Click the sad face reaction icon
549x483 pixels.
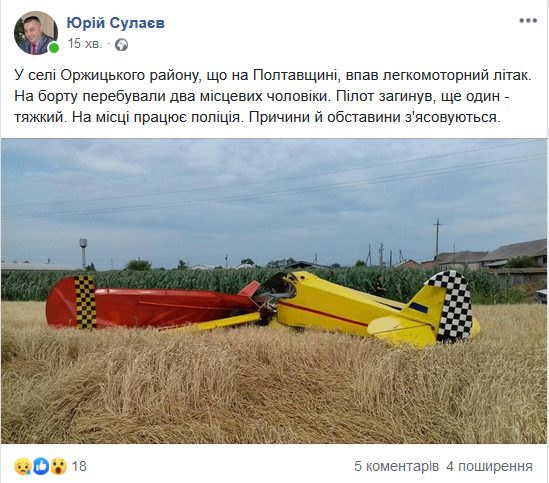23,466
